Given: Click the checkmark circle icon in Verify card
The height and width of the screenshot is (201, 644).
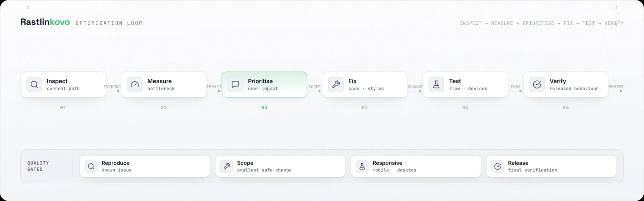Looking at the screenshot, I should 537,84.
